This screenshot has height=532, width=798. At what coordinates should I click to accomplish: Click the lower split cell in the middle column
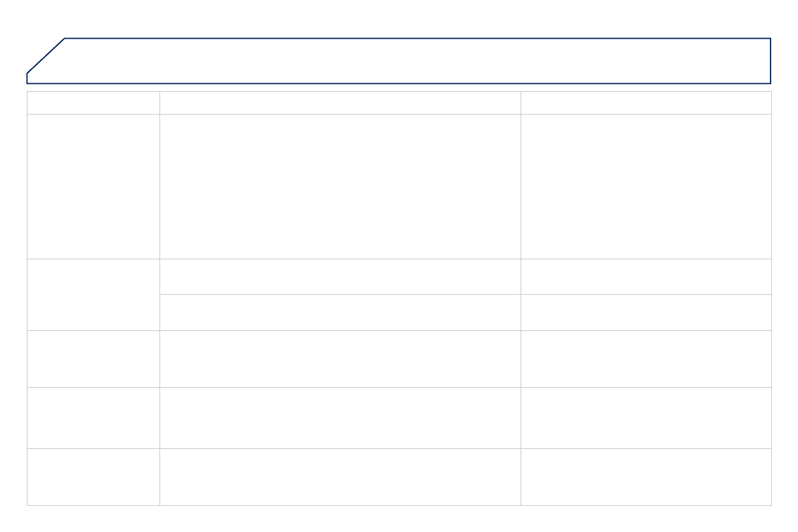pyautogui.click(x=340, y=312)
